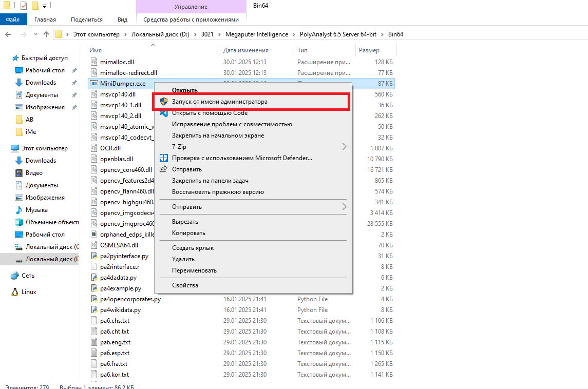The image size is (588, 389).
Task: Open the quick access toolbar customize dropdown
Action: [x=44, y=6]
